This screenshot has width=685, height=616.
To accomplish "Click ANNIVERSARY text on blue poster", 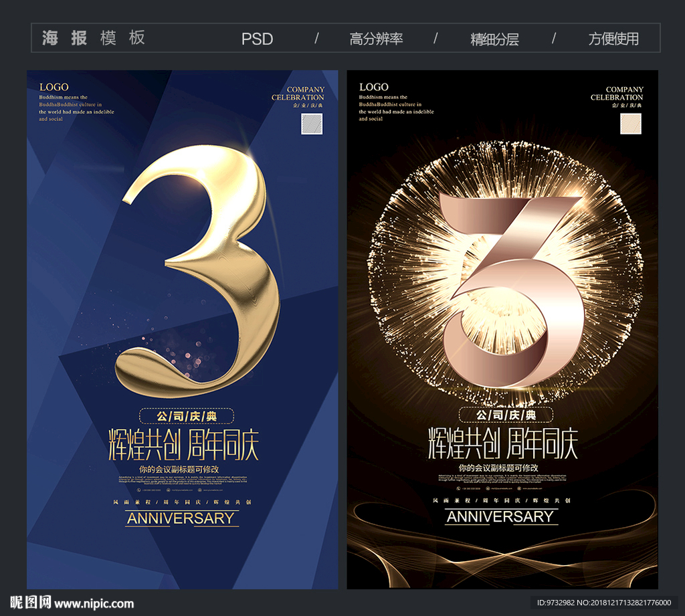I will click(181, 518).
